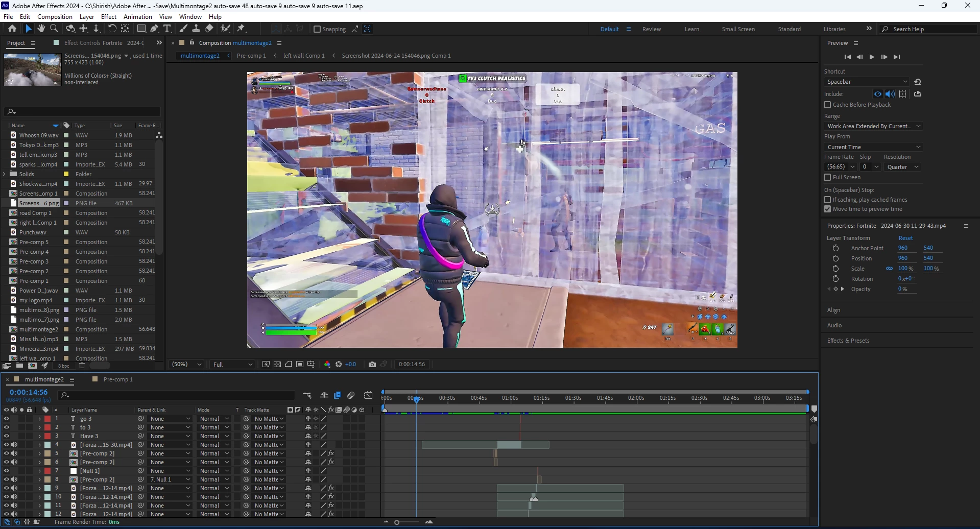This screenshot has width=980, height=529.
Task: Click the timeline zoom slider handle
Action: pos(397,522)
